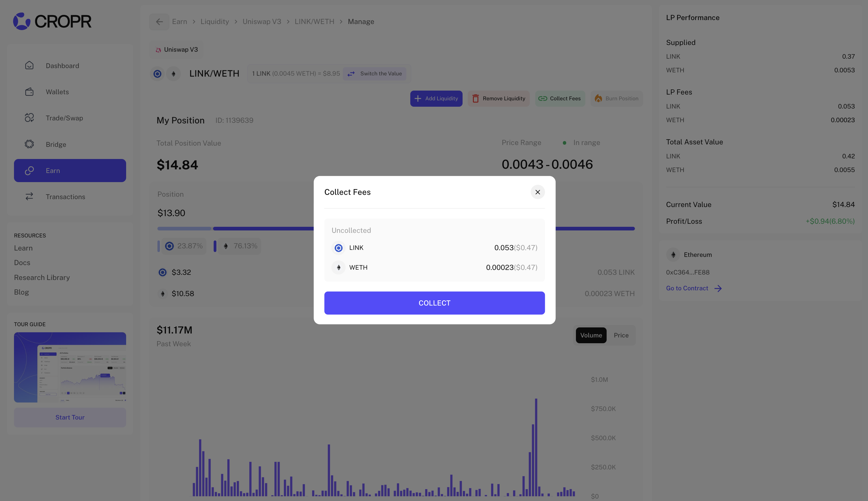This screenshot has height=501, width=868.
Task: Click the arrow icon beside Go to Contract
Action: tap(718, 289)
